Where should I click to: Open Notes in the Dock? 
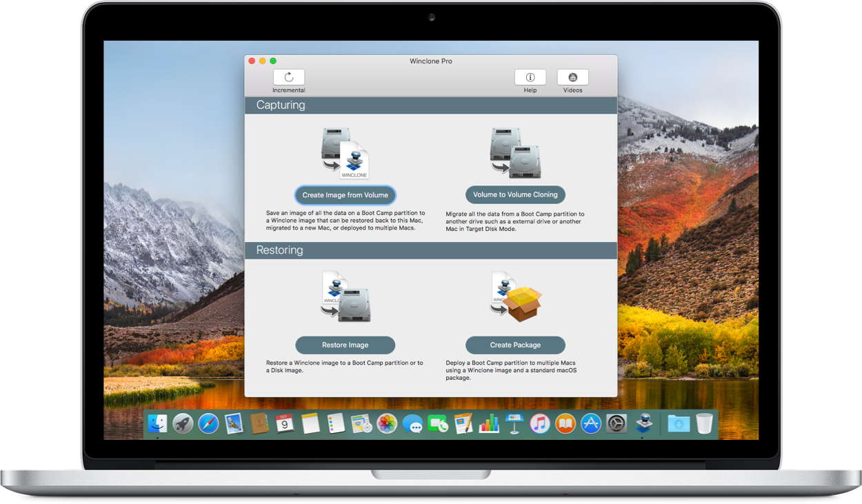click(x=310, y=423)
